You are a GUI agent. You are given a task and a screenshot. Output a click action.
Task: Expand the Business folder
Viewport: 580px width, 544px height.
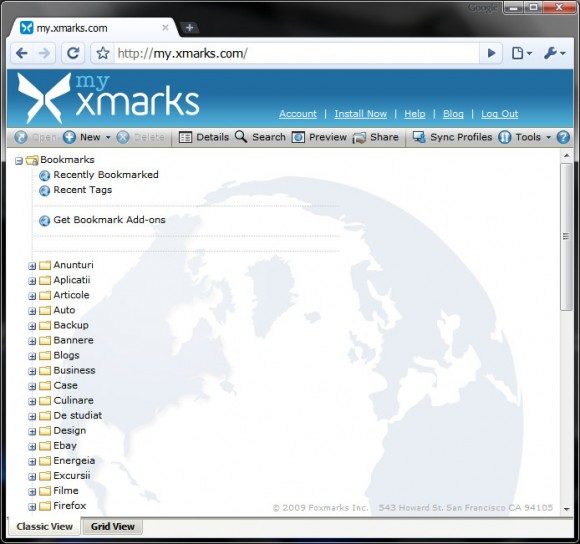[x=32, y=371]
